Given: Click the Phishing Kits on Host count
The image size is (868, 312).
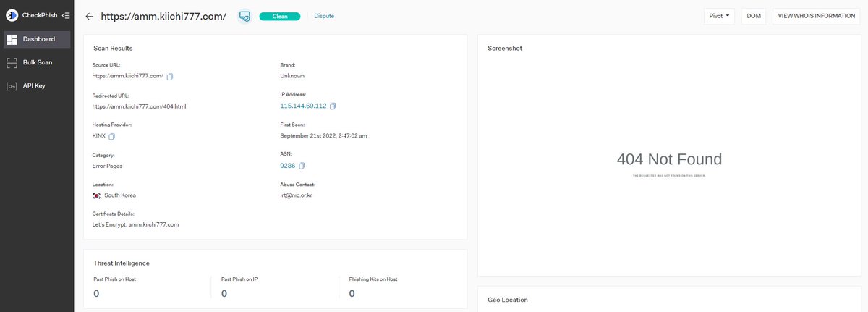Looking at the screenshot, I should pyautogui.click(x=352, y=293).
